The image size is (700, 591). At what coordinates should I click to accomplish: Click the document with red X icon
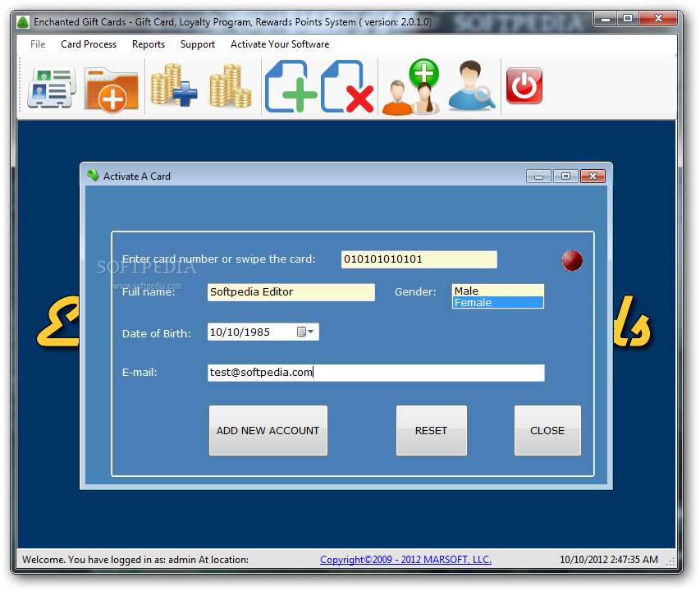347,86
